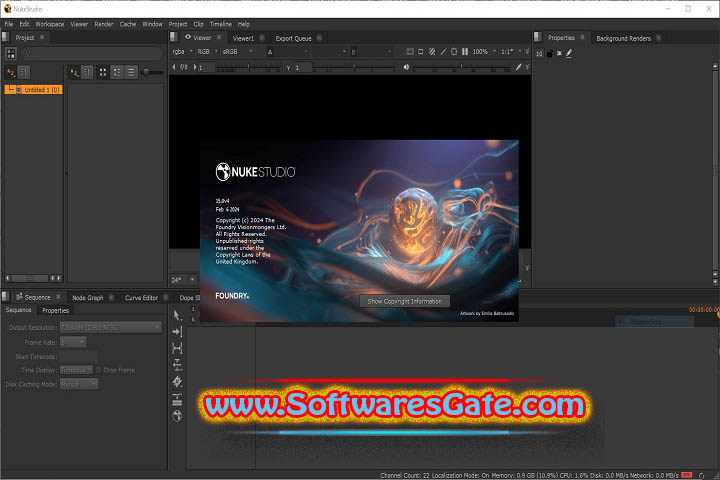
Task: Open the 1:1 ratio dropdown
Action: click(x=511, y=52)
